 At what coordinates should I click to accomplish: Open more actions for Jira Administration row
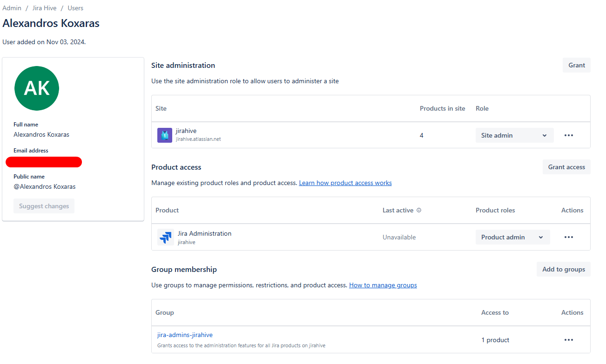(x=568, y=237)
